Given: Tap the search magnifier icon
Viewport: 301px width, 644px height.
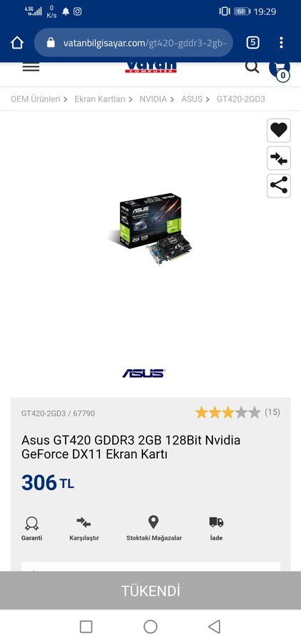Looking at the screenshot, I should tap(252, 67).
